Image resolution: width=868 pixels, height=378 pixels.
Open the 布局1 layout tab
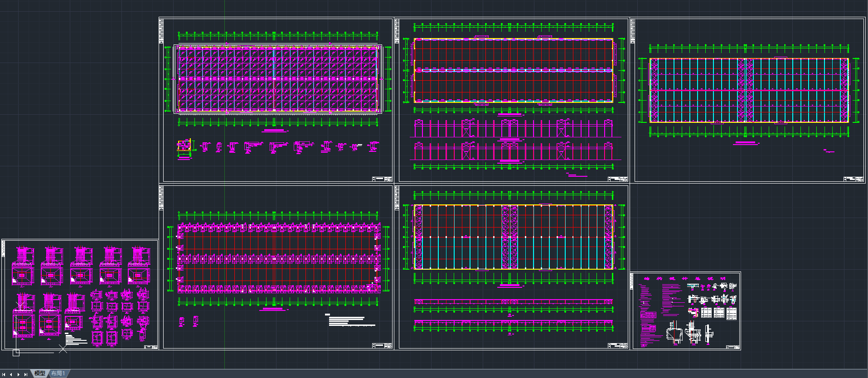58,373
